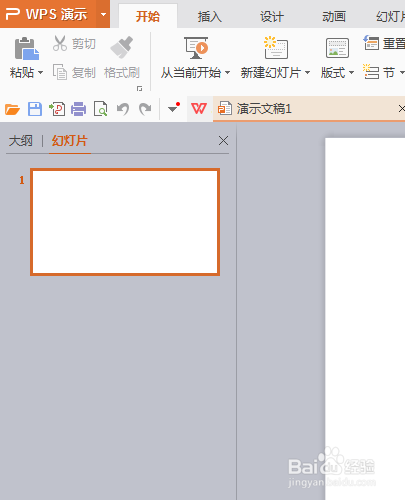Click the undo arrow icon
The width and height of the screenshot is (405, 500).
click(x=123, y=109)
